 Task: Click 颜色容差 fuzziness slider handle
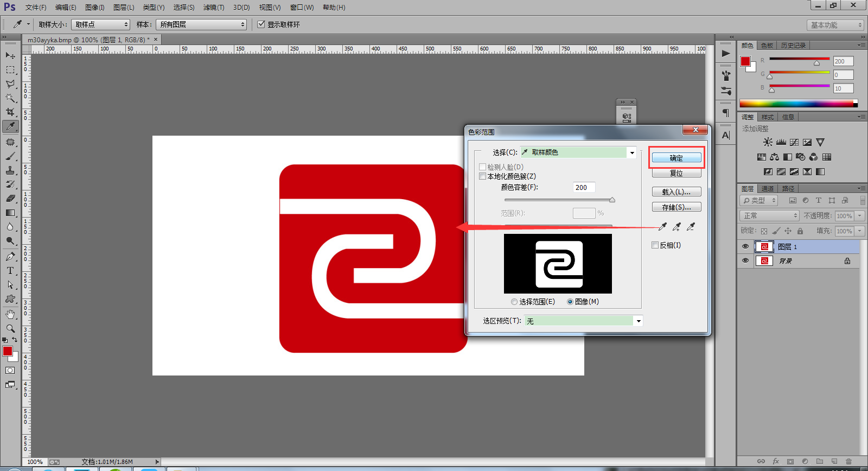(612, 200)
